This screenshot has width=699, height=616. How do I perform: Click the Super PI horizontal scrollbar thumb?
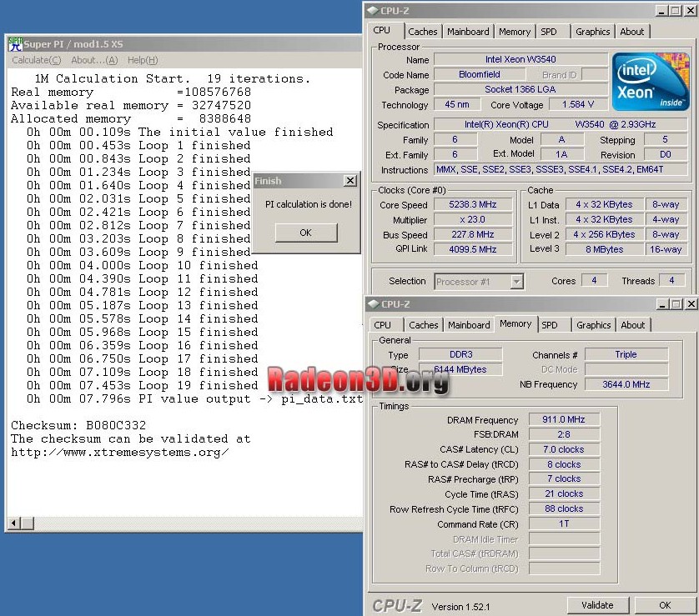[x=28, y=523]
